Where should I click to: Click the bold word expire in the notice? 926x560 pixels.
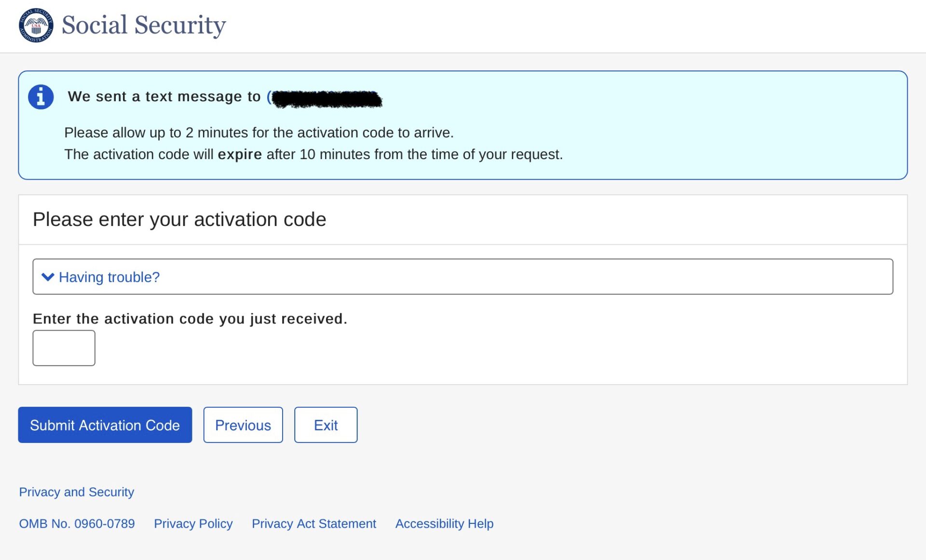(240, 155)
